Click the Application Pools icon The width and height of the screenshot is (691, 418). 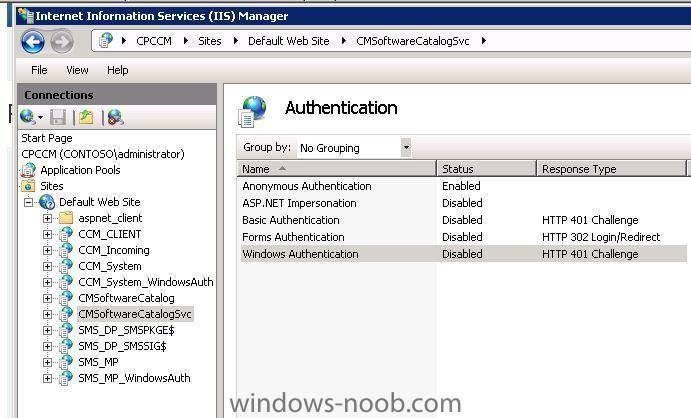28,170
